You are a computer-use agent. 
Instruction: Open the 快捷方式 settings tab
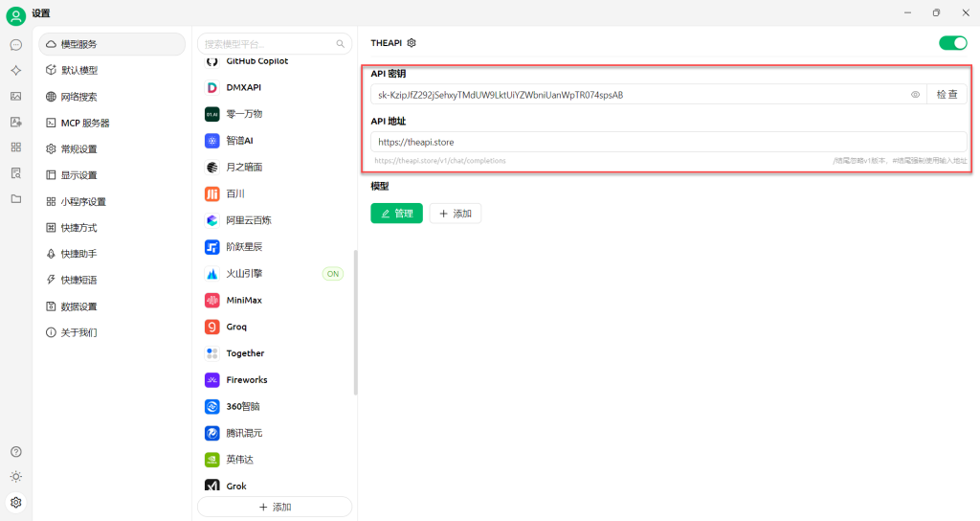(x=112, y=228)
